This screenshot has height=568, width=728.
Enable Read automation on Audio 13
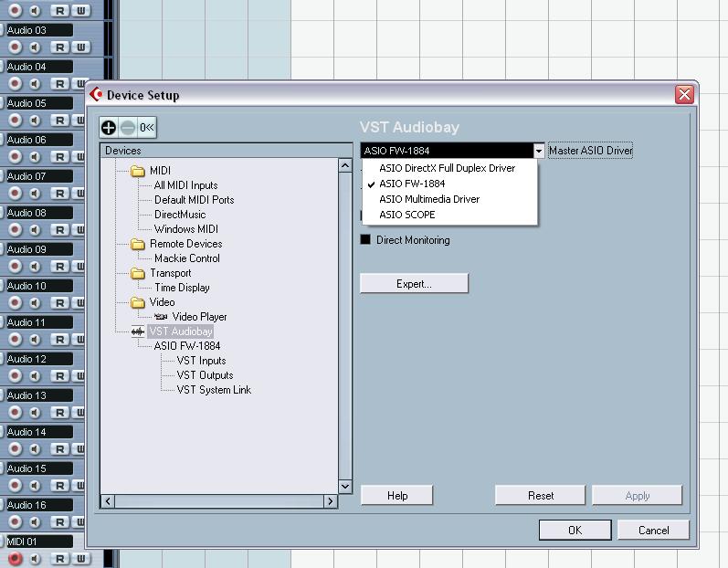(59, 413)
